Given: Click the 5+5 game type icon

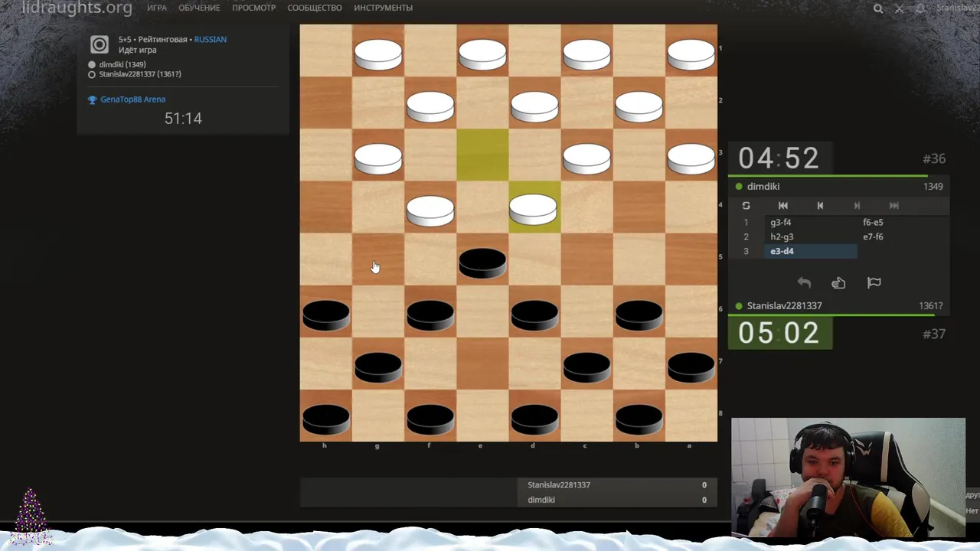Looking at the screenshot, I should click(100, 44).
